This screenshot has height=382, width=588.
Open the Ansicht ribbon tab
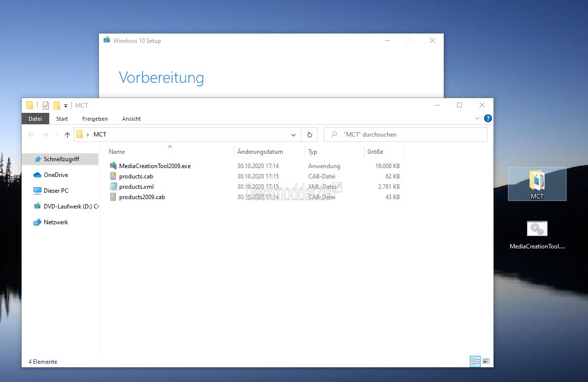[x=131, y=119]
